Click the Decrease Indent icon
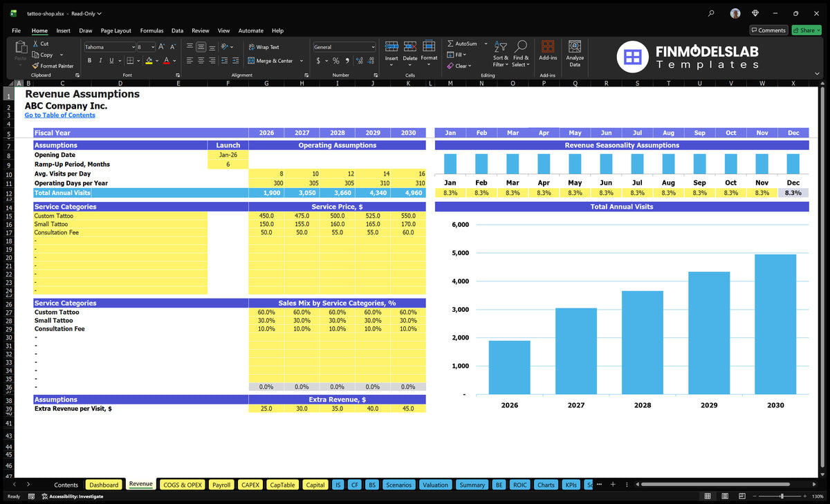Screen dimensions: 830x504 point(225,61)
